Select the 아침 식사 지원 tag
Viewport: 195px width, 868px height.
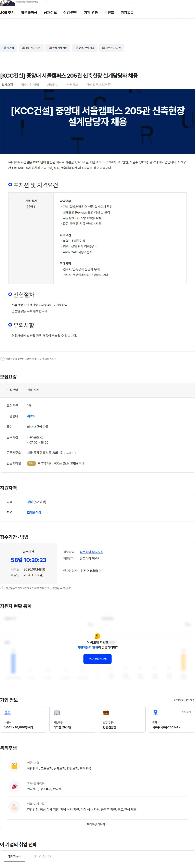[x=58, y=48]
